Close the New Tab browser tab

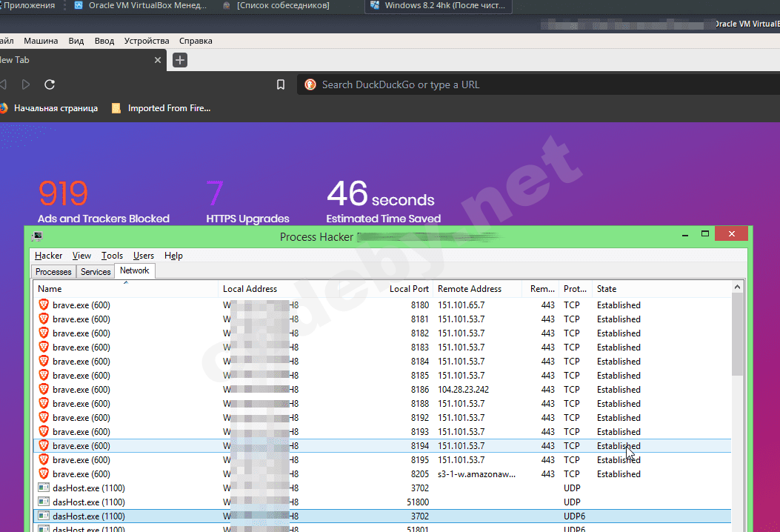[157, 60]
